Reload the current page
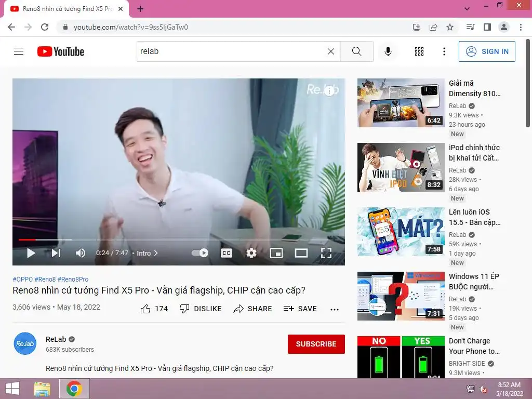This screenshot has width=532, height=399. pyautogui.click(x=45, y=27)
